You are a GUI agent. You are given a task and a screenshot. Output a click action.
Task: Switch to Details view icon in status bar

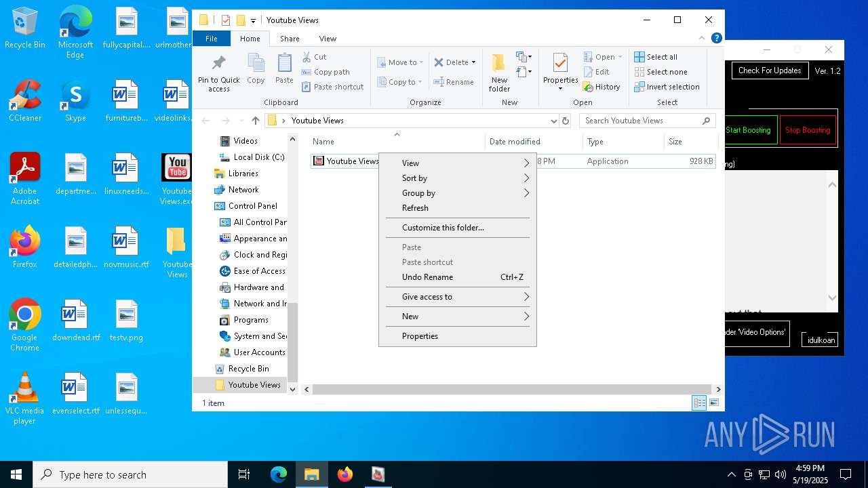click(x=699, y=403)
